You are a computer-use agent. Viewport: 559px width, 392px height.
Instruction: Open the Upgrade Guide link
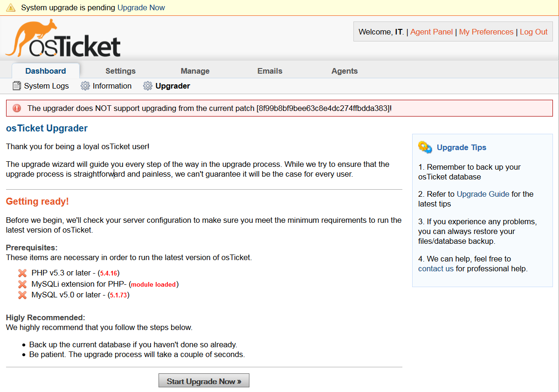483,194
